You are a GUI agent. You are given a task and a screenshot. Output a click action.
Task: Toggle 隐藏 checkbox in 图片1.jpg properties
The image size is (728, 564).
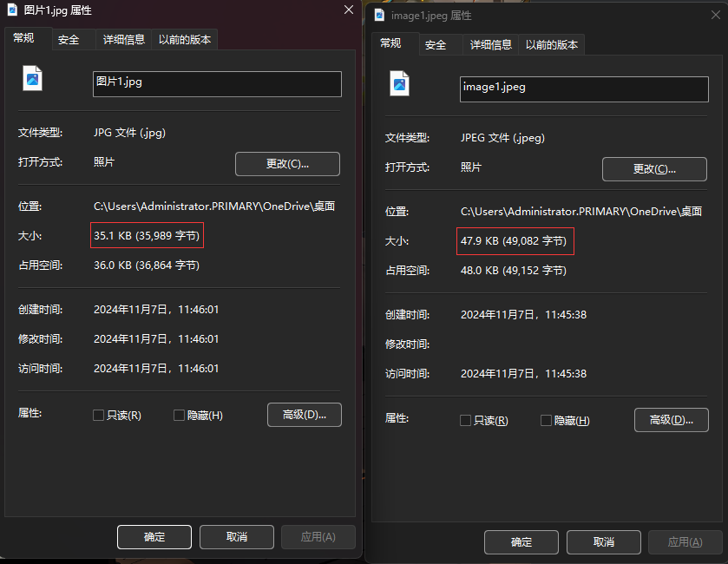pyautogui.click(x=180, y=416)
